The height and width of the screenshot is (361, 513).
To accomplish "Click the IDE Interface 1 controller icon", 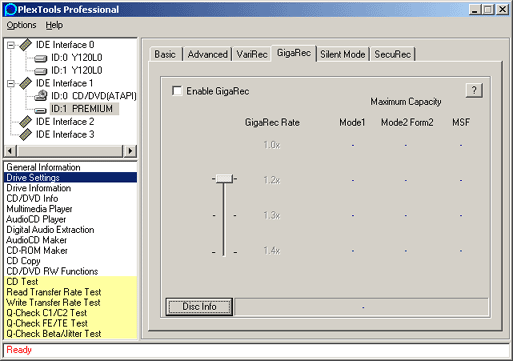I will [x=25, y=83].
